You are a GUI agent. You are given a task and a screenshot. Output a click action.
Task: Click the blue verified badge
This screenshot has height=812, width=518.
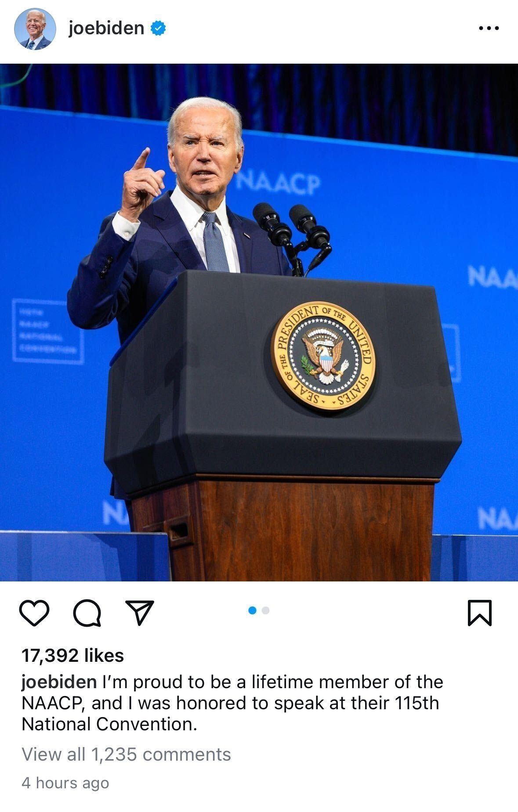pyautogui.click(x=158, y=29)
